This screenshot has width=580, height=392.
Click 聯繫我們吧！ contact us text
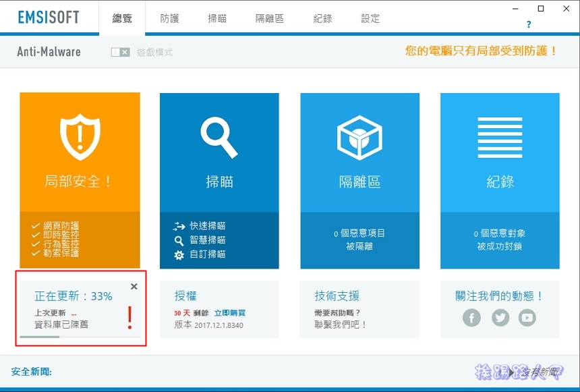(341, 325)
